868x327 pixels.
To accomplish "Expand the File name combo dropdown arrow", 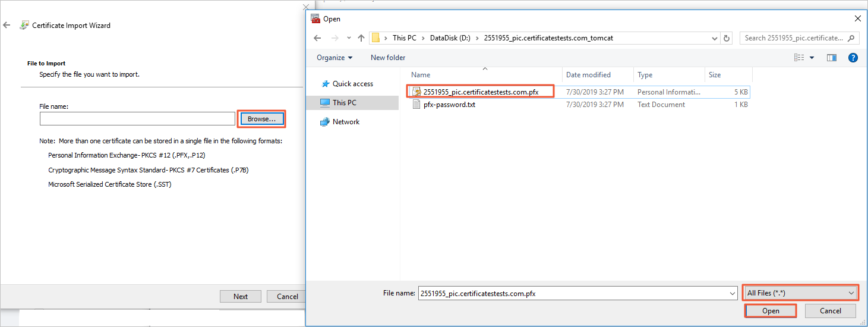I will (x=732, y=293).
